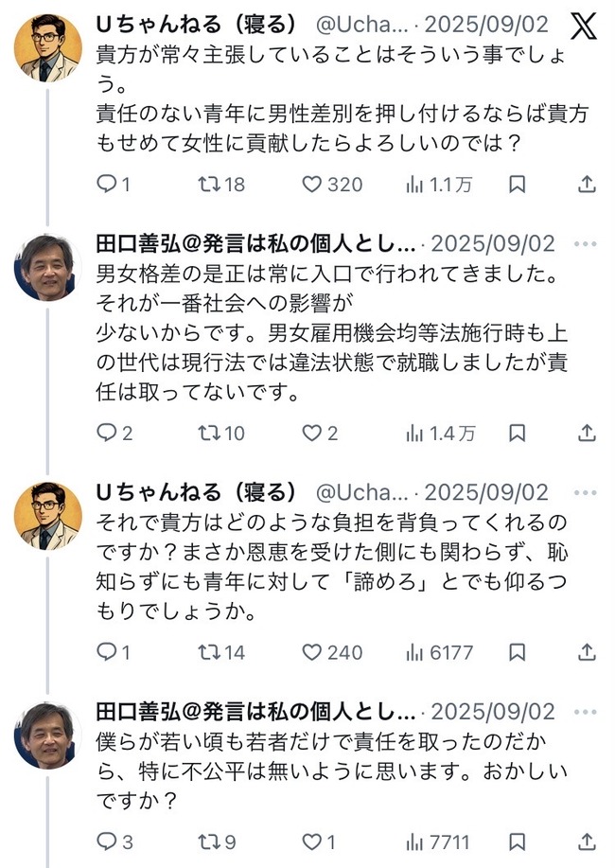
Task: Like the tweet with 320 likes
Action: (x=311, y=184)
